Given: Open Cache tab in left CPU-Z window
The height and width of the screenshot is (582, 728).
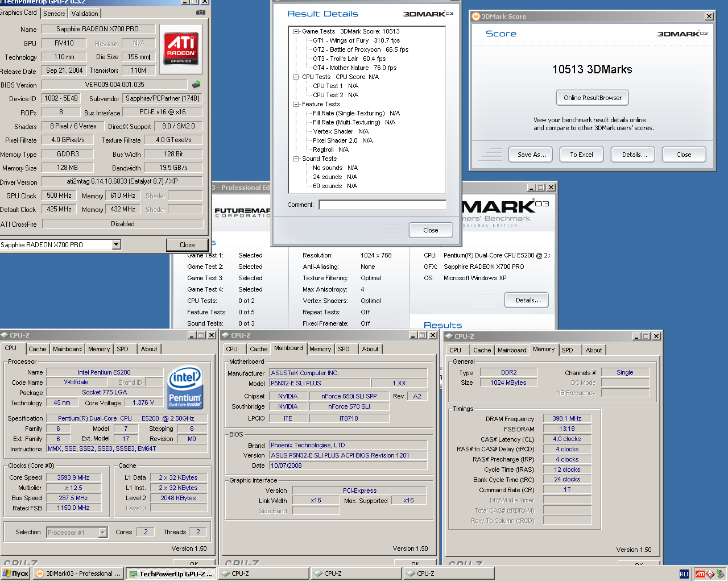Looking at the screenshot, I should [38, 349].
